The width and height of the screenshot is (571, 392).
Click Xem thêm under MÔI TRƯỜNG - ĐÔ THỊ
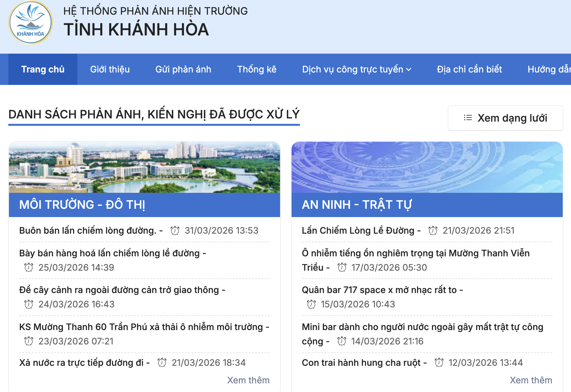[x=248, y=380]
